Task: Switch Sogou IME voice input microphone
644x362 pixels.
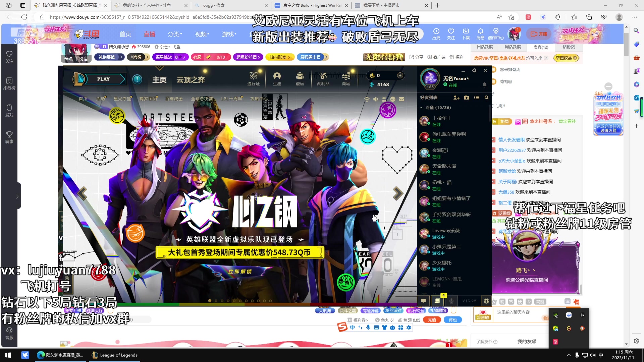Action: click(368, 327)
